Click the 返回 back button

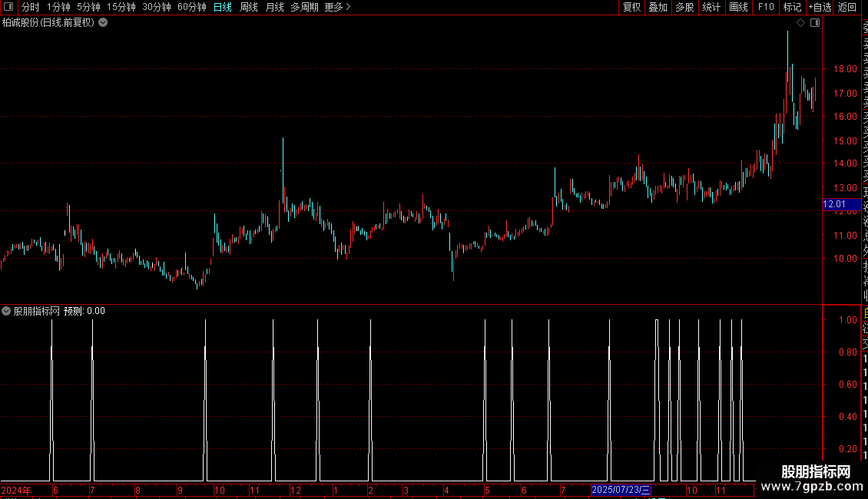(847, 7)
